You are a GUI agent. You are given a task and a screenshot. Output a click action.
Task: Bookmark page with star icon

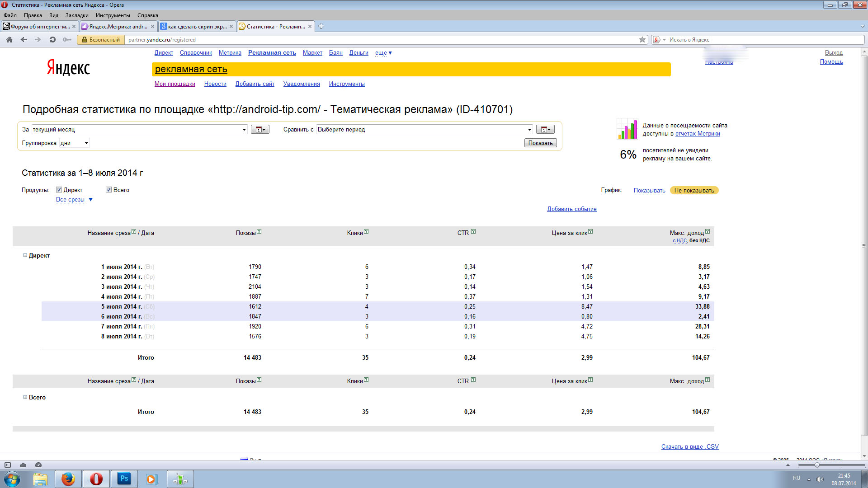[x=642, y=40]
